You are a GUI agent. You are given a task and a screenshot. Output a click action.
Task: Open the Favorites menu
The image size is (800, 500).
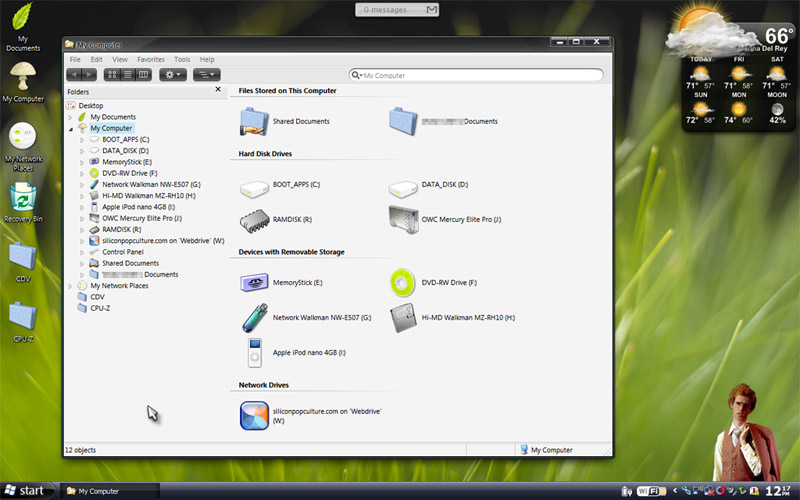coord(151,60)
